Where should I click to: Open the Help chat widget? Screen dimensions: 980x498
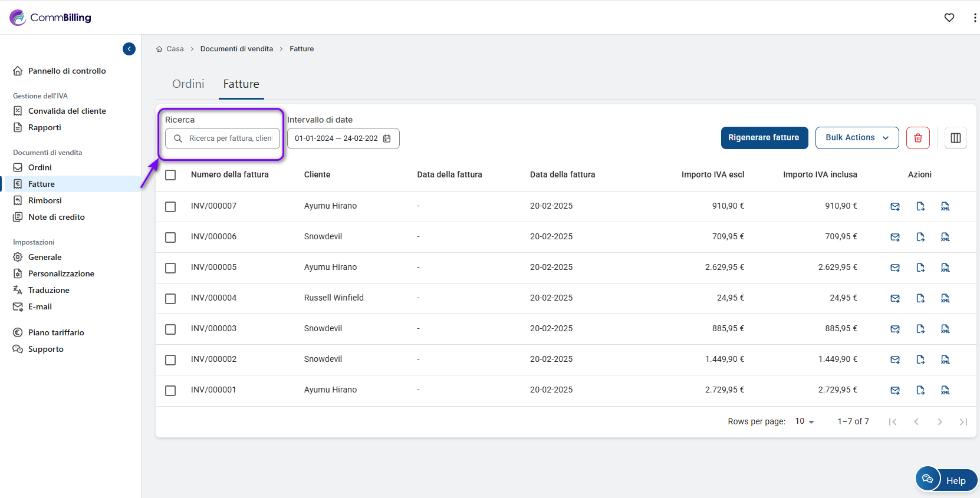[x=946, y=480]
